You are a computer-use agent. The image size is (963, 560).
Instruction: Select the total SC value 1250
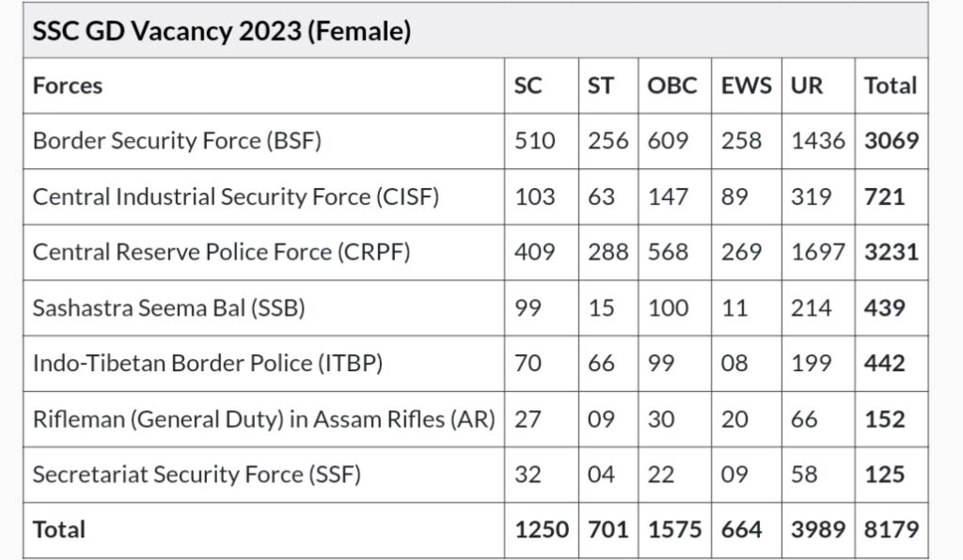tap(542, 530)
